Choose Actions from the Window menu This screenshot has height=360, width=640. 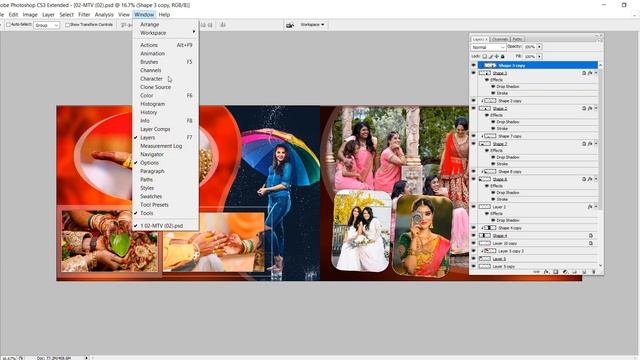[x=166, y=45]
